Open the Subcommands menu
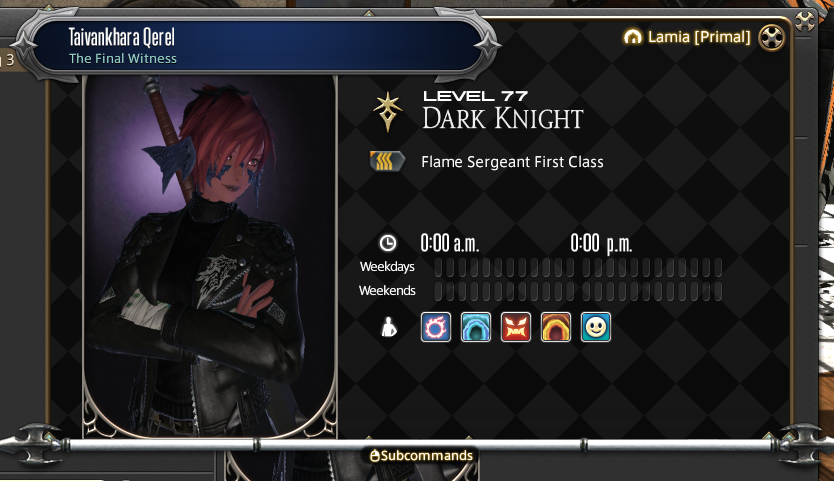This screenshot has height=481, width=834. [x=421, y=455]
